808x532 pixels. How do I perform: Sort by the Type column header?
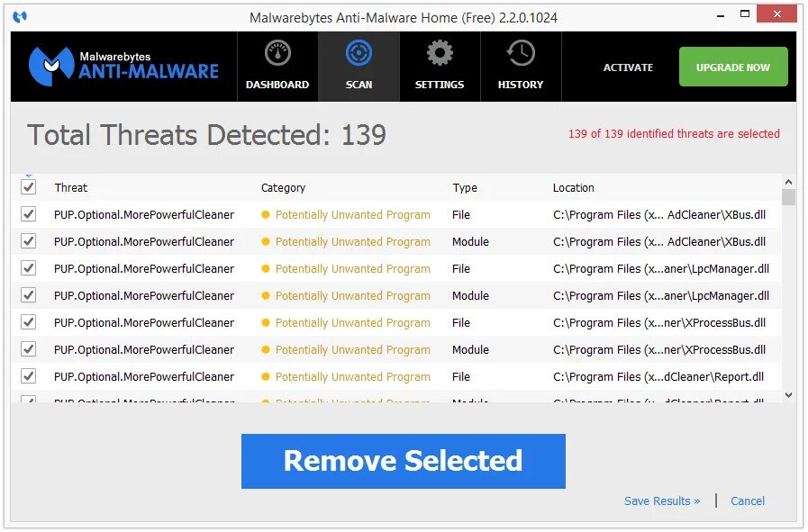465,188
